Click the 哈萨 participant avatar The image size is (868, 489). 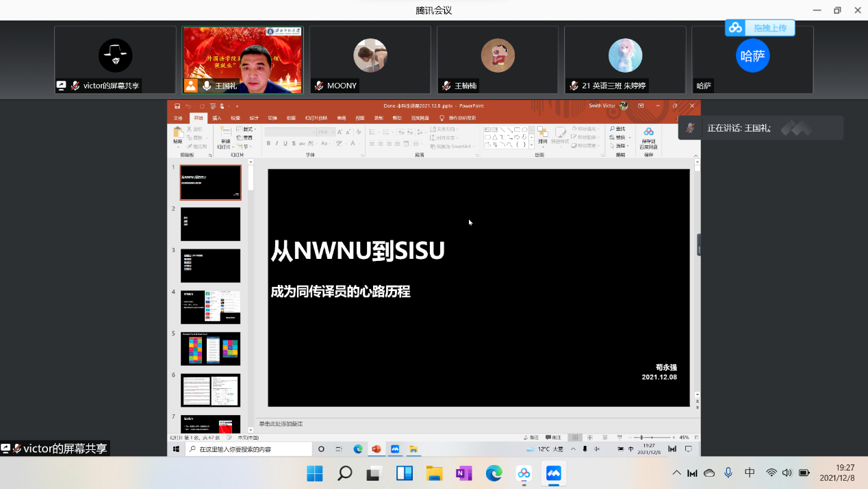tap(752, 55)
